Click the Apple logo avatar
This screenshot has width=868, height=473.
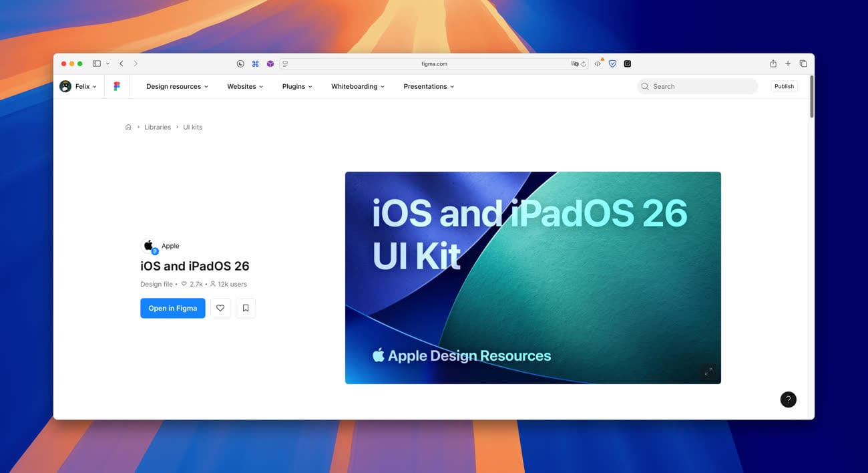(x=149, y=246)
